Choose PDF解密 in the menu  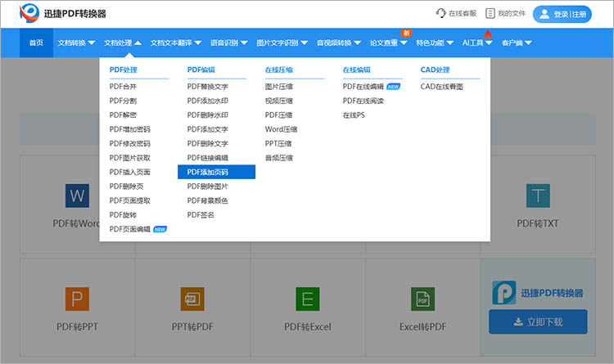[123, 115]
